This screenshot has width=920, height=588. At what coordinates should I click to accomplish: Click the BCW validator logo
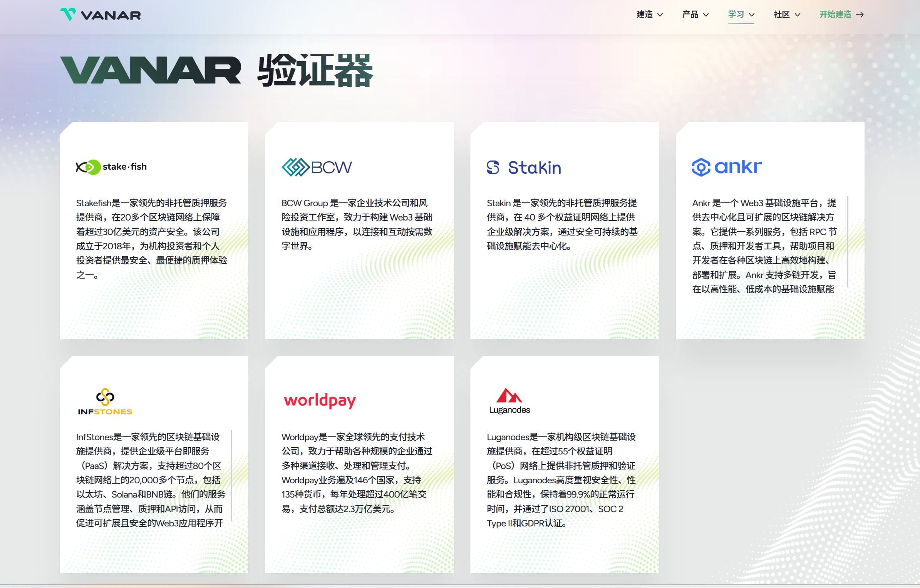317,167
